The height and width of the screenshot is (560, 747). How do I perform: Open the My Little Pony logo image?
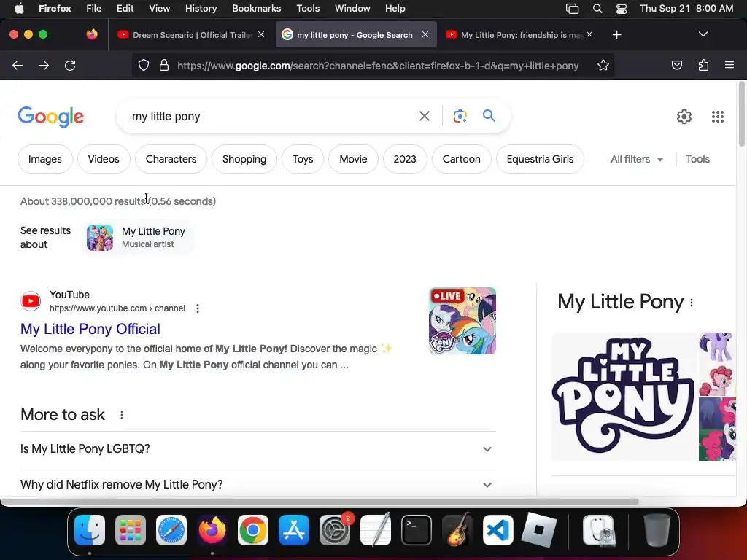(x=624, y=397)
